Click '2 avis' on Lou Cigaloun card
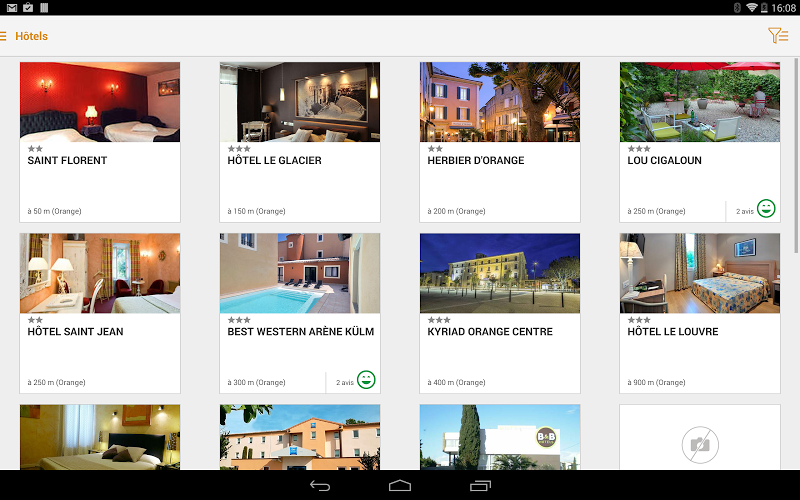800x500 pixels. point(745,211)
